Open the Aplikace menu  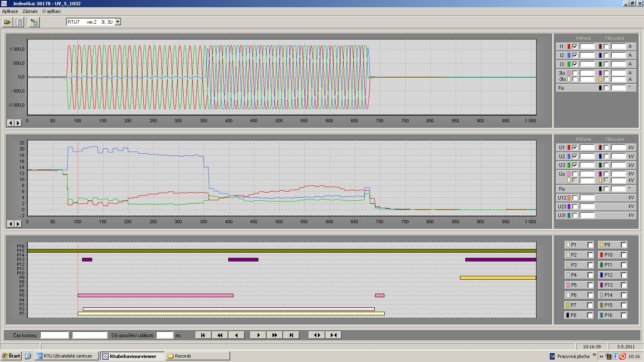10,11
